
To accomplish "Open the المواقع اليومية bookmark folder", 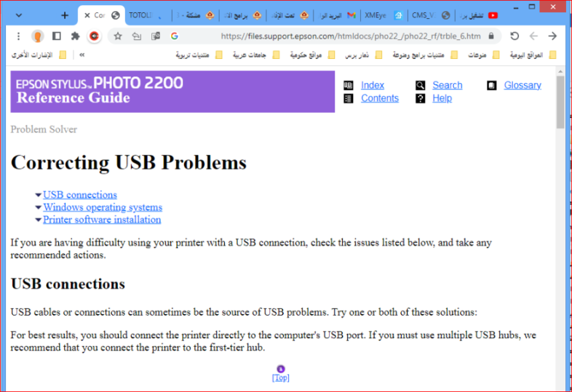I will point(533,55).
